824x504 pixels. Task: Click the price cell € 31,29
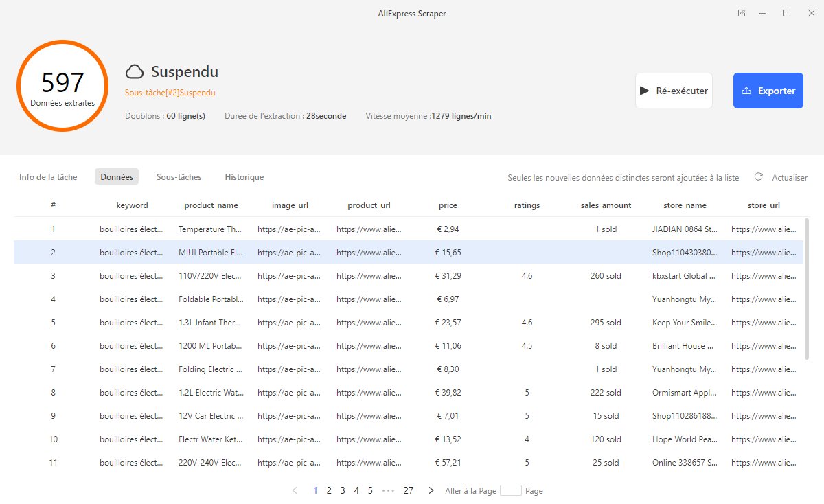(448, 276)
